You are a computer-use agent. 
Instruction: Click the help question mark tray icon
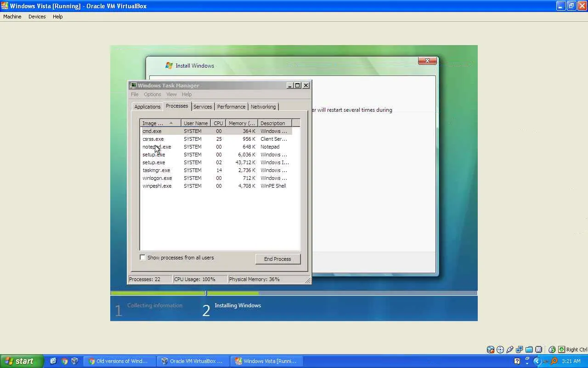(x=517, y=361)
